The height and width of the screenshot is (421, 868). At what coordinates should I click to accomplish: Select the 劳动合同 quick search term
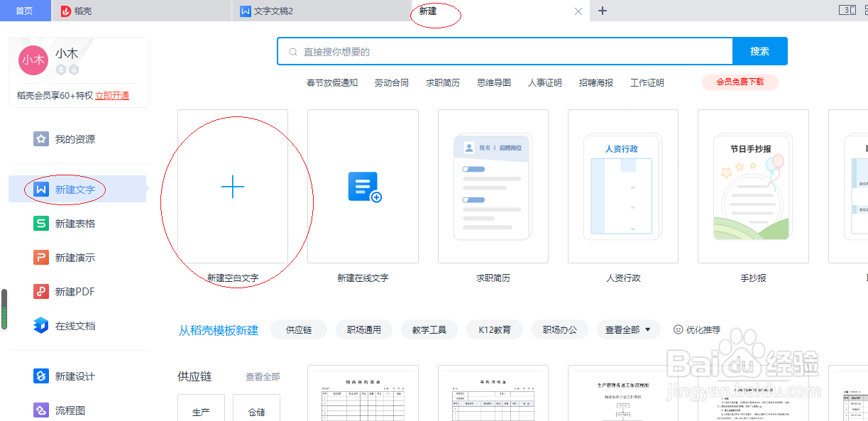point(390,82)
